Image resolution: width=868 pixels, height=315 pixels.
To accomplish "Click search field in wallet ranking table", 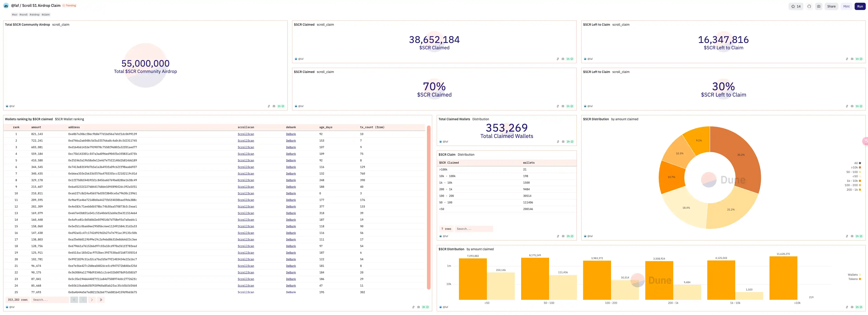I will pos(50,300).
